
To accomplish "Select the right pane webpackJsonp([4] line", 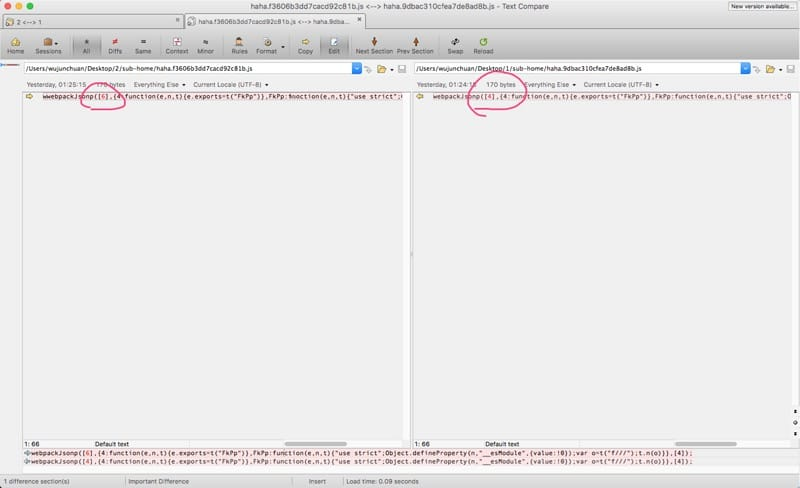I will coord(612,96).
